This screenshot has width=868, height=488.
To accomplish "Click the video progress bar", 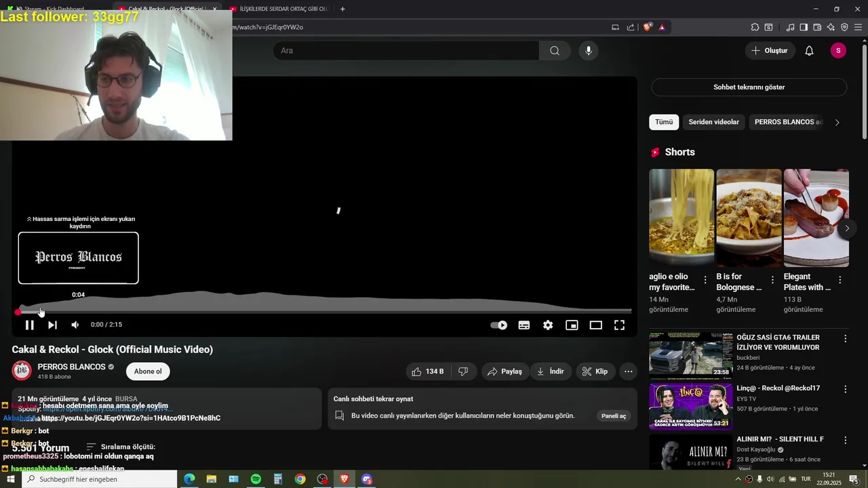I will coord(324,312).
